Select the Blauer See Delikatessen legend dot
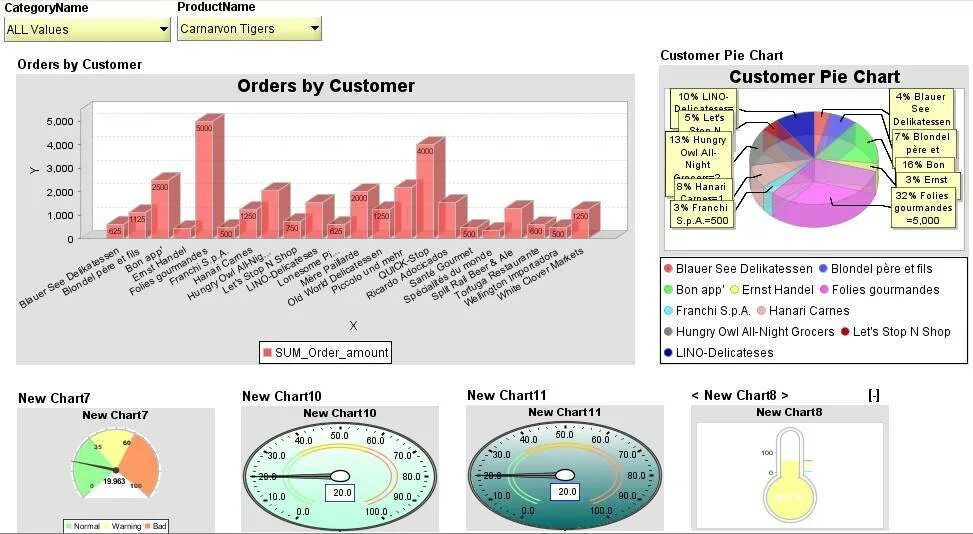This screenshot has width=973, height=534. click(x=668, y=269)
